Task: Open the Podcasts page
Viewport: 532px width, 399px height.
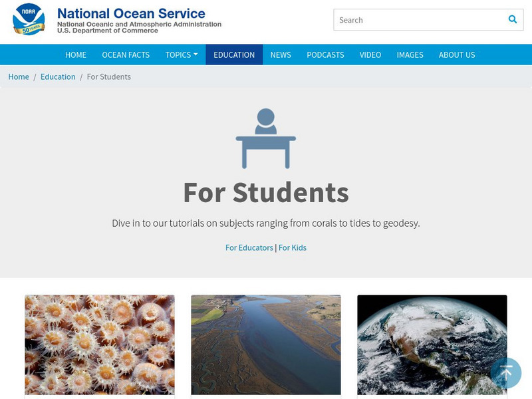Action: 325,55
